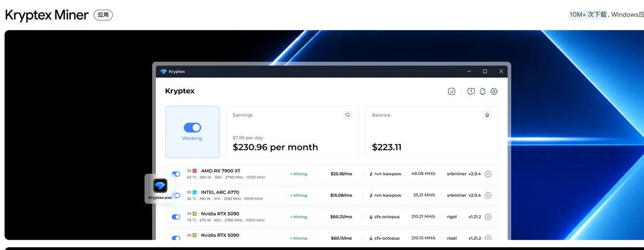Click the AMD stats line starting 63 °C

(x=226, y=178)
